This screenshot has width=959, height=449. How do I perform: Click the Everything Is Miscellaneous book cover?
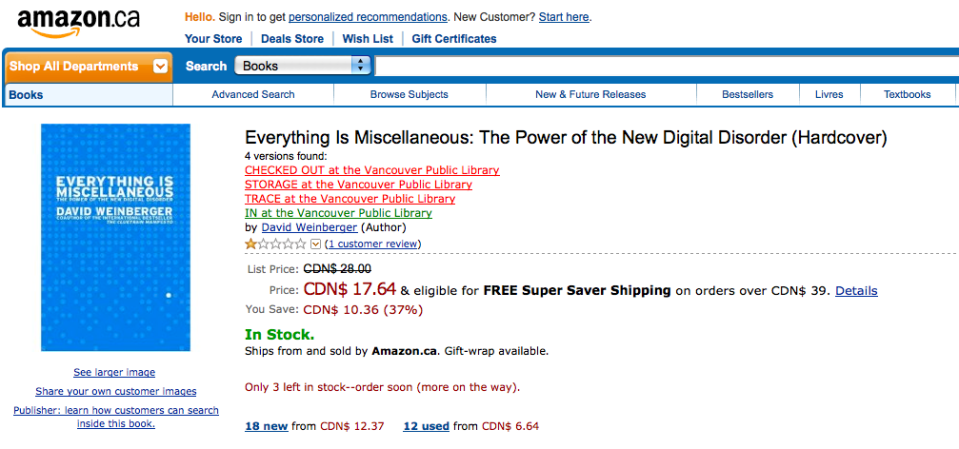point(115,237)
